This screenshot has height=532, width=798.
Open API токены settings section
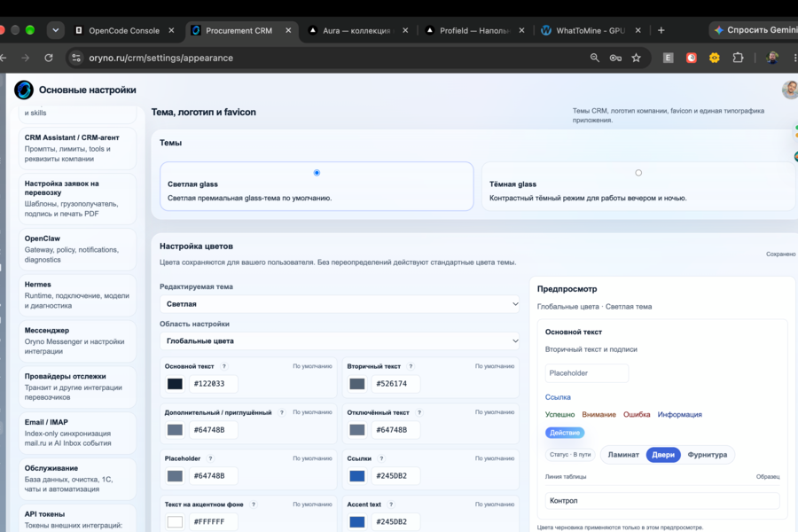(x=77, y=518)
